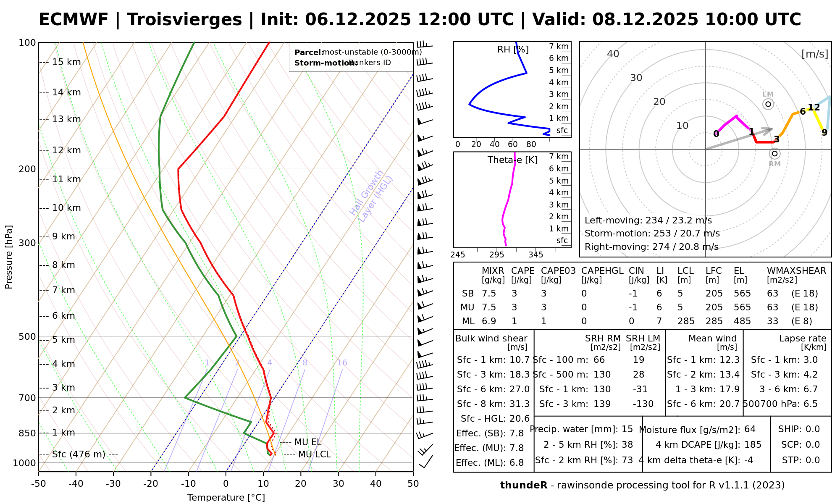This screenshot has height=504, width=840.
Task: Click the LM left-mover marker on hodograph
Action: [768, 104]
